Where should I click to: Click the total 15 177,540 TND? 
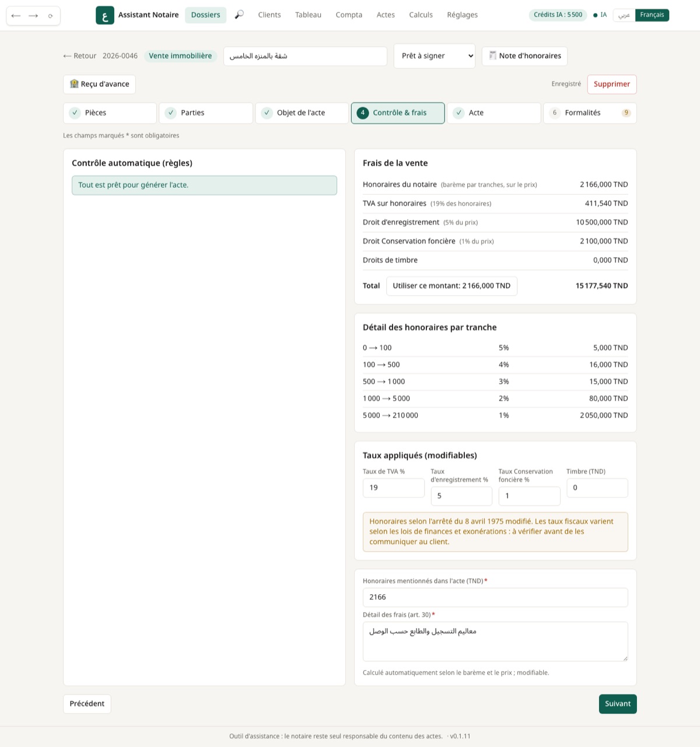pos(601,286)
